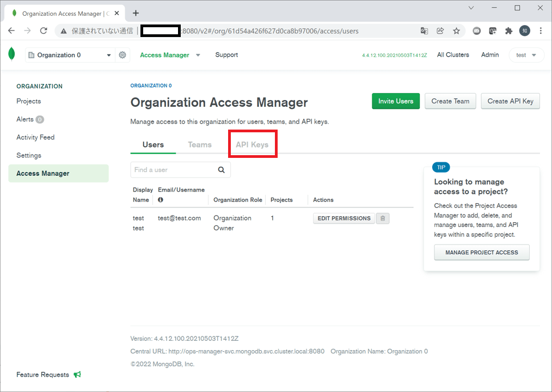Click the Manage Project Access button

click(481, 252)
